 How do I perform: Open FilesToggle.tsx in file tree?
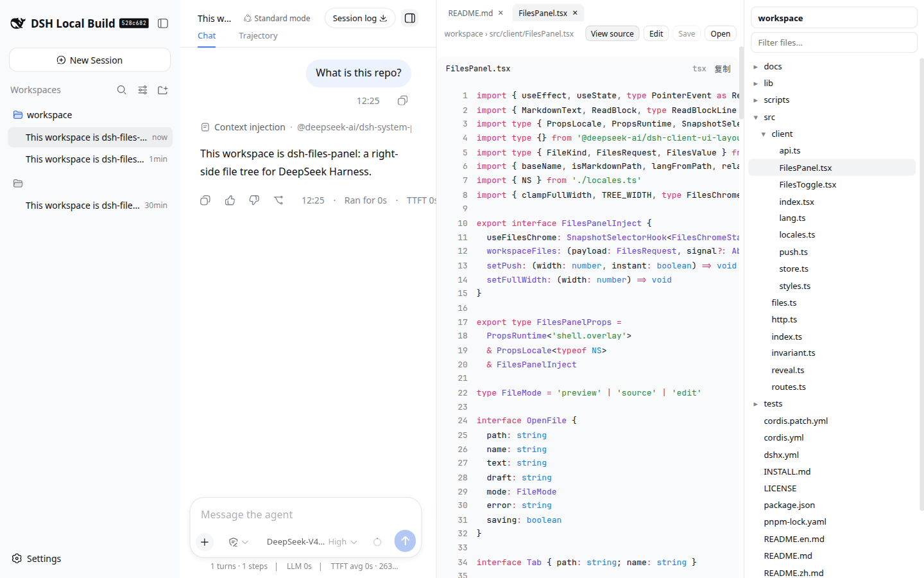coord(832,184)
